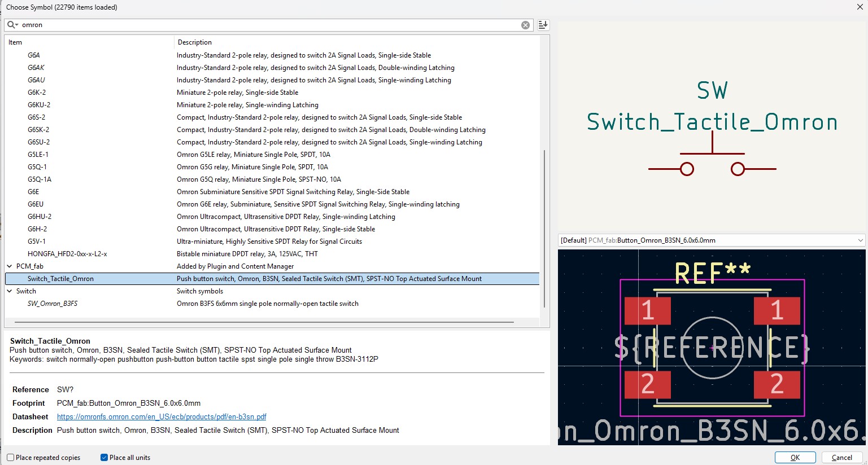Select the G6KU-2 relay row
The width and height of the screenshot is (868, 465).
click(272, 105)
